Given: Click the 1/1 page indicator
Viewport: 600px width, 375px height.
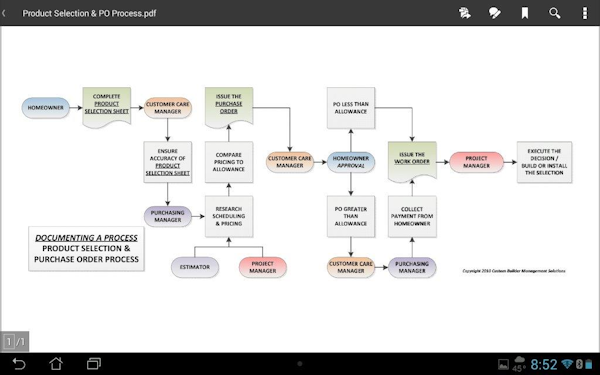Looking at the screenshot, I should (x=15, y=341).
